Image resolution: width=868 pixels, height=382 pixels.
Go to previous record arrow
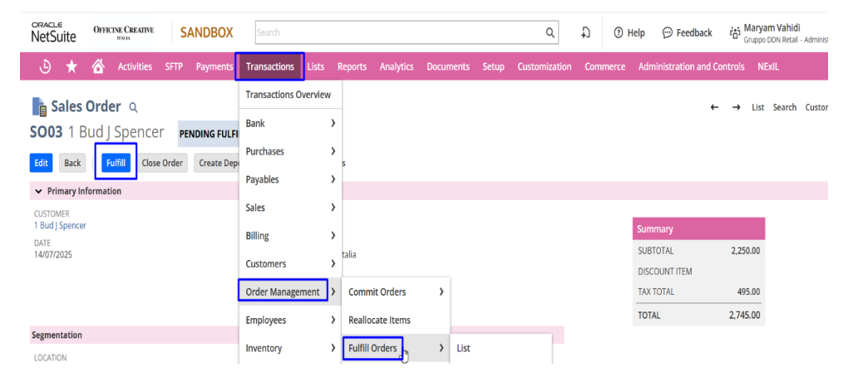(x=715, y=107)
